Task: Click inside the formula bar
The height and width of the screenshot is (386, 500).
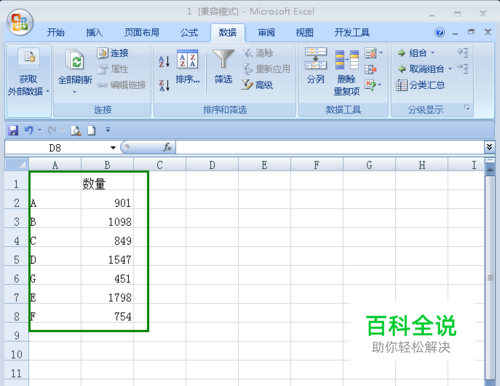Action: point(329,147)
